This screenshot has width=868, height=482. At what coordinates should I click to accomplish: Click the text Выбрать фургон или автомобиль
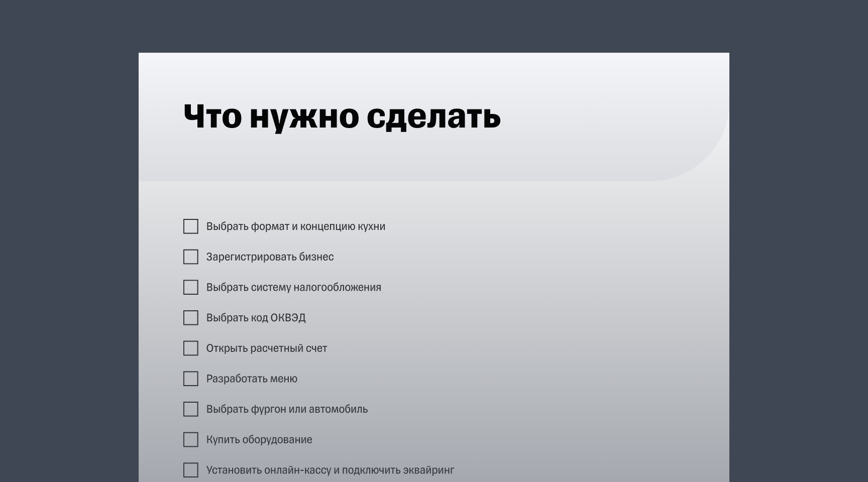[287, 409]
